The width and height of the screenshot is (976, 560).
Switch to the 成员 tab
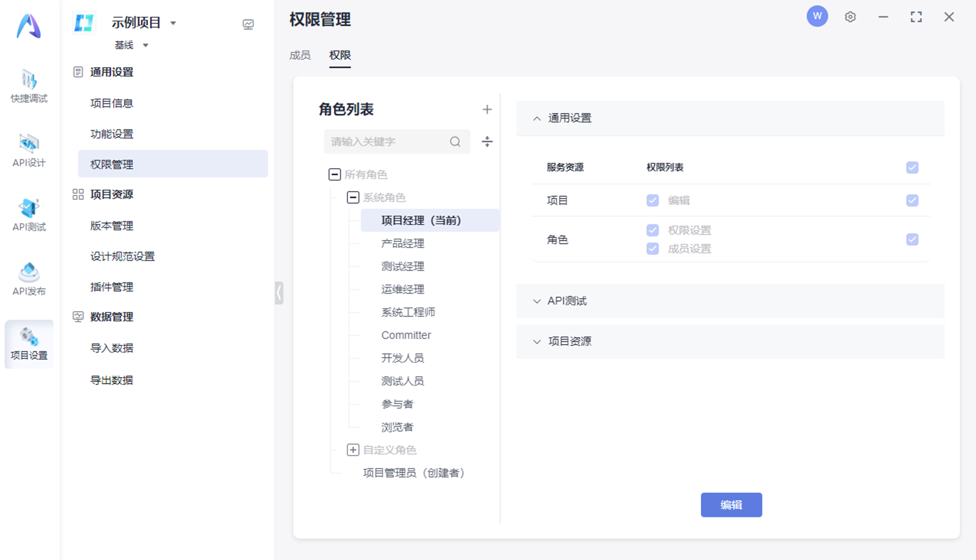coord(300,55)
